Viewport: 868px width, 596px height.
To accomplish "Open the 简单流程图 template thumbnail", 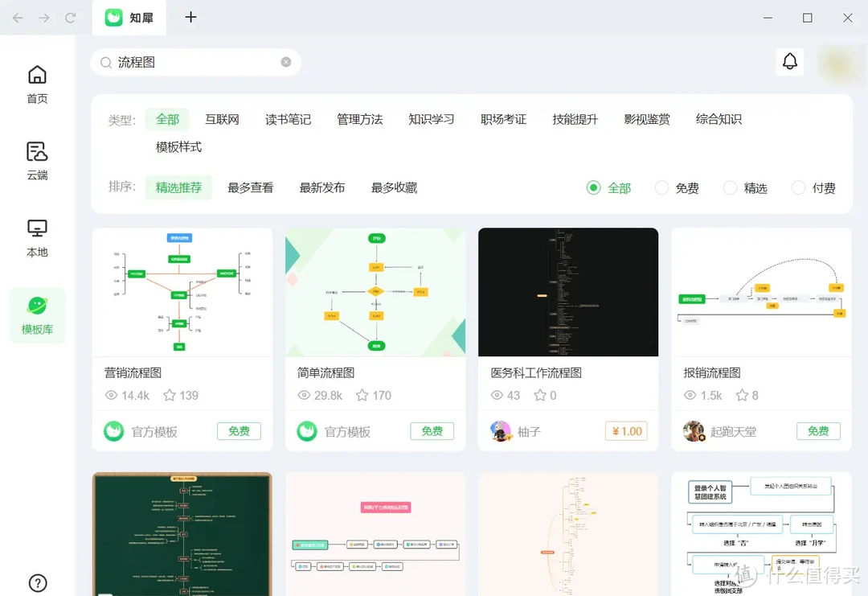I will pyautogui.click(x=375, y=292).
